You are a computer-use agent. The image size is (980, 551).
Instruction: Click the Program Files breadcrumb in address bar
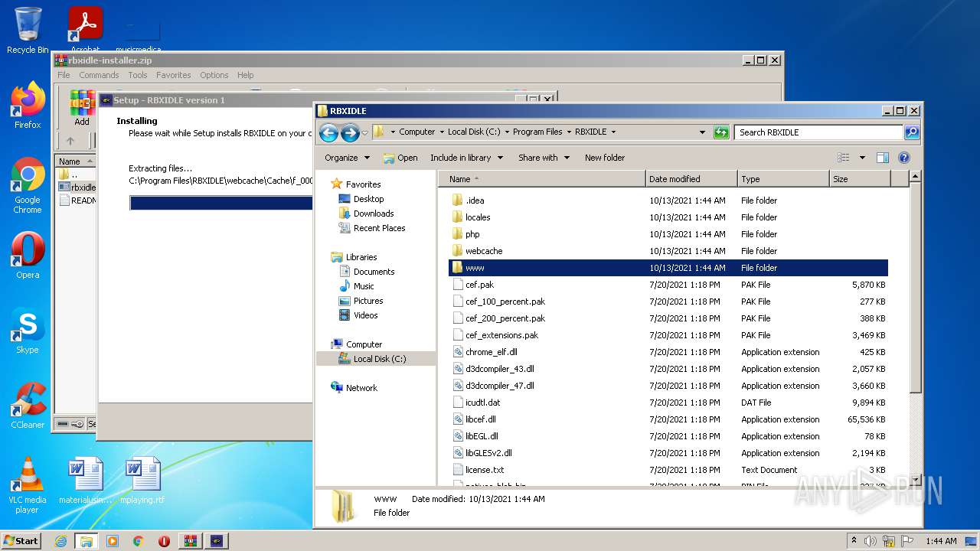537,132
